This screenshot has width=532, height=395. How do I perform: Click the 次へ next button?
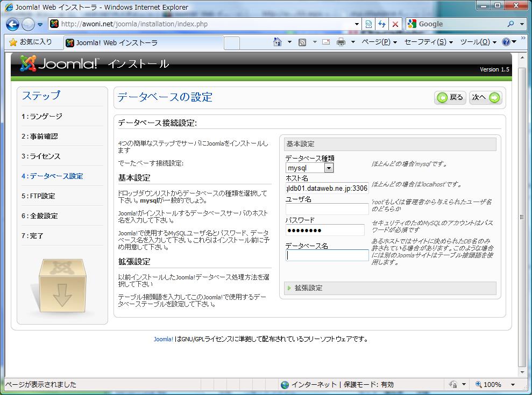point(486,98)
